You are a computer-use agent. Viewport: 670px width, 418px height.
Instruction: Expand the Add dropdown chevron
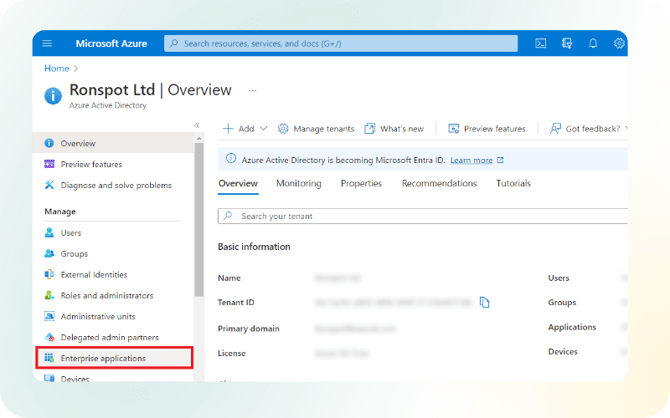263,128
